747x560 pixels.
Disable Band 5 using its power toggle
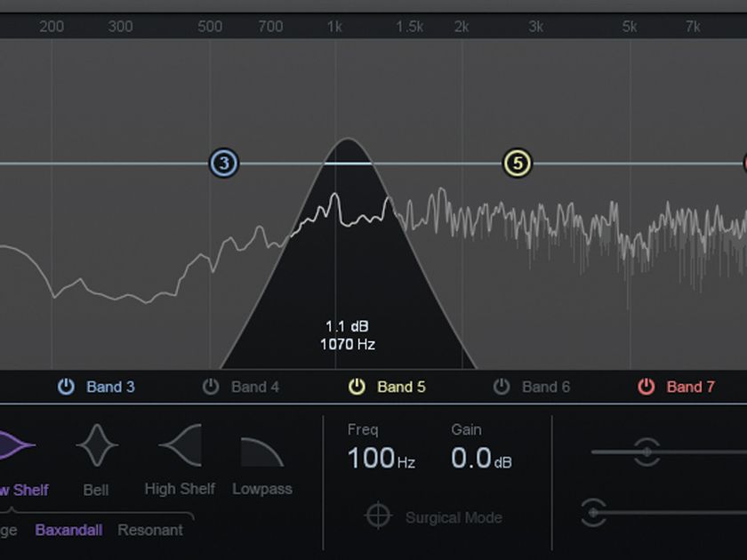point(357,387)
